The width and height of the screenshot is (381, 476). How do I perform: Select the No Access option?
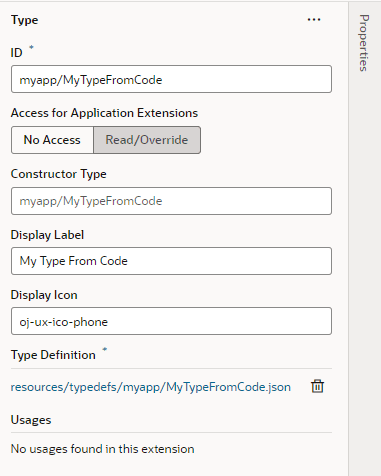pyautogui.click(x=52, y=140)
